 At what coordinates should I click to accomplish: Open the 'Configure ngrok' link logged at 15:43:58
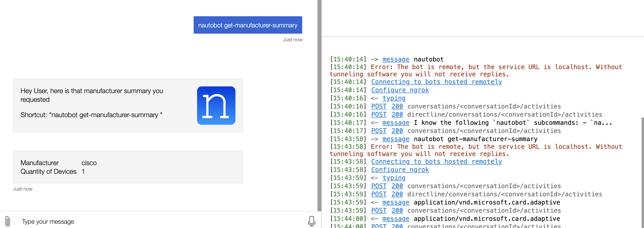400,170
